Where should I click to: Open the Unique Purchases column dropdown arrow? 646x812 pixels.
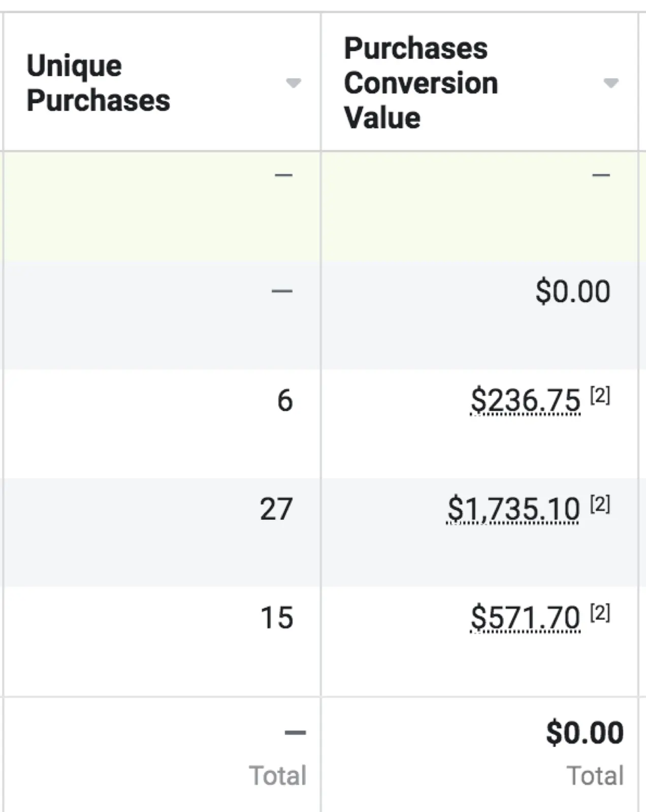click(x=293, y=83)
